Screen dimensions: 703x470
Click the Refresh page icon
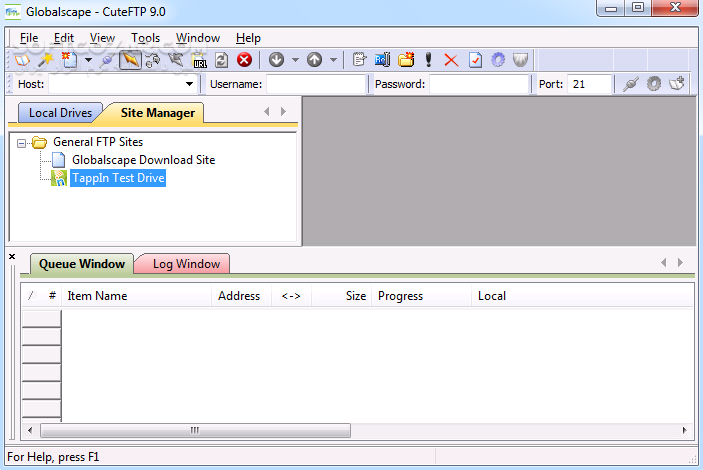coord(221,60)
